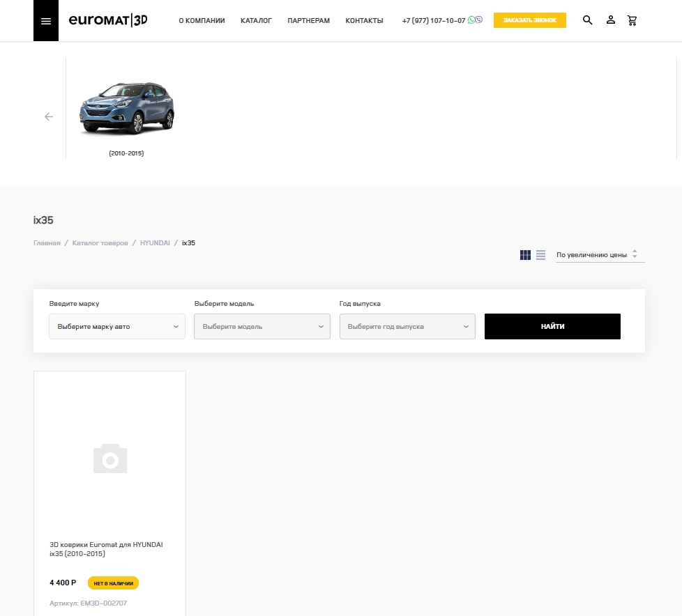Open the Выберите модель dropdown

[262, 327]
